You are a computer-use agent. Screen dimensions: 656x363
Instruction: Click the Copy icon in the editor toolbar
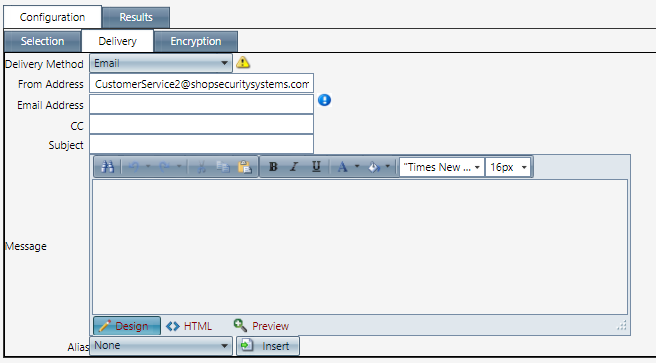tap(223, 167)
